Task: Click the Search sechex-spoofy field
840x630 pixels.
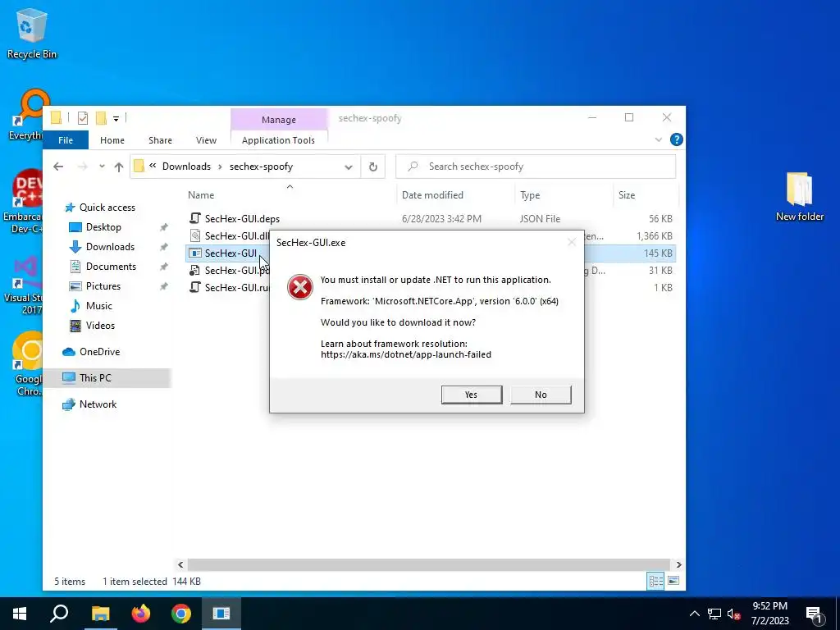Action: 536,167
